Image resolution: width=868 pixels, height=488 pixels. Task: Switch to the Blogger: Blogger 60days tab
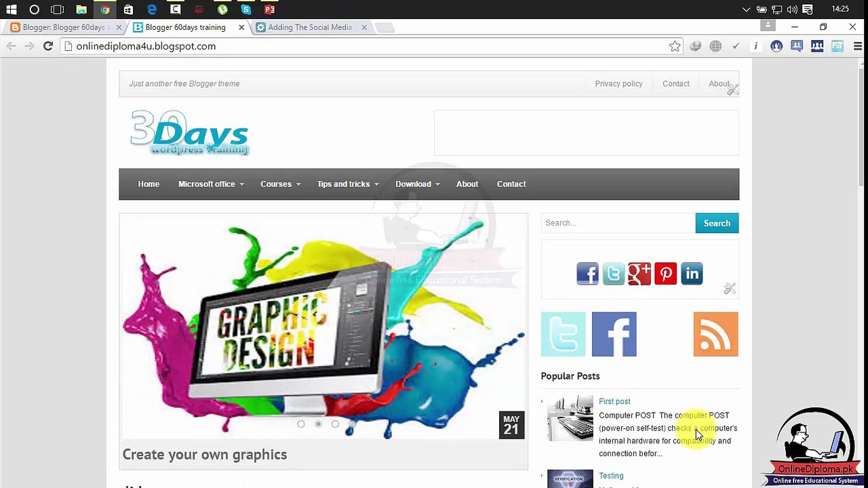64,27
